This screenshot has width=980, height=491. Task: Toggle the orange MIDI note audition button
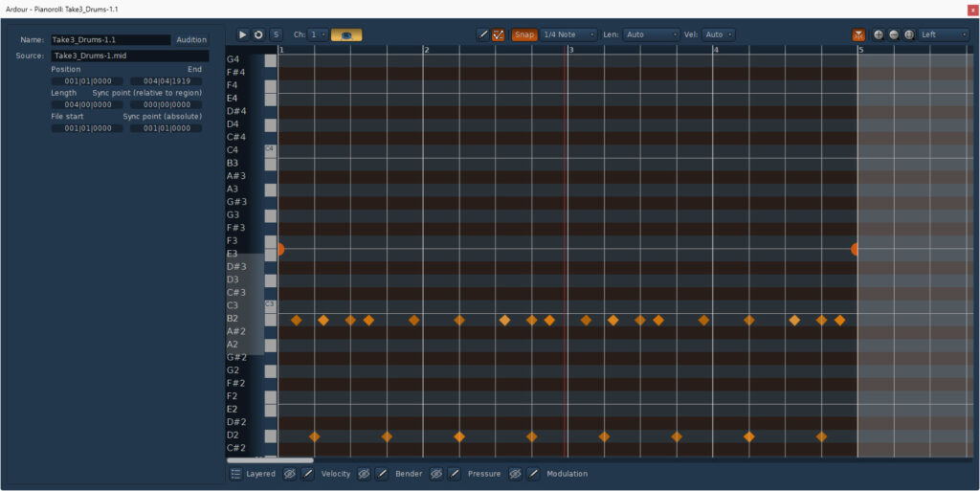(346, 34)
